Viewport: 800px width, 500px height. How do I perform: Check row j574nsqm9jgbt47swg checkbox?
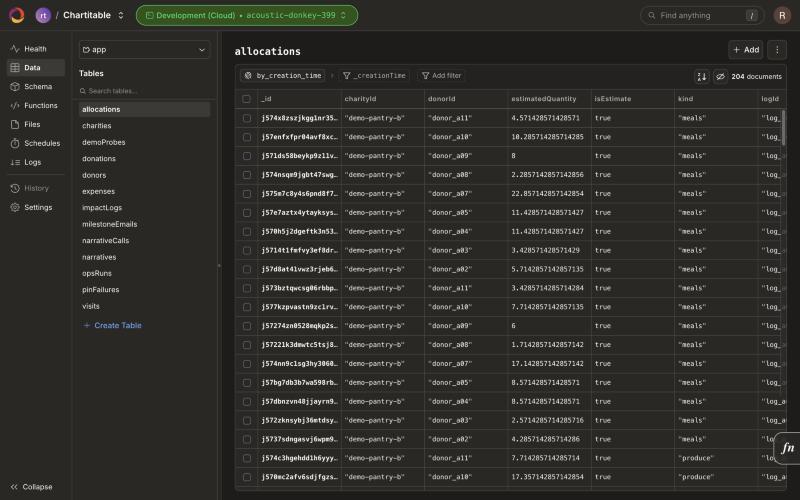[247, 174]
